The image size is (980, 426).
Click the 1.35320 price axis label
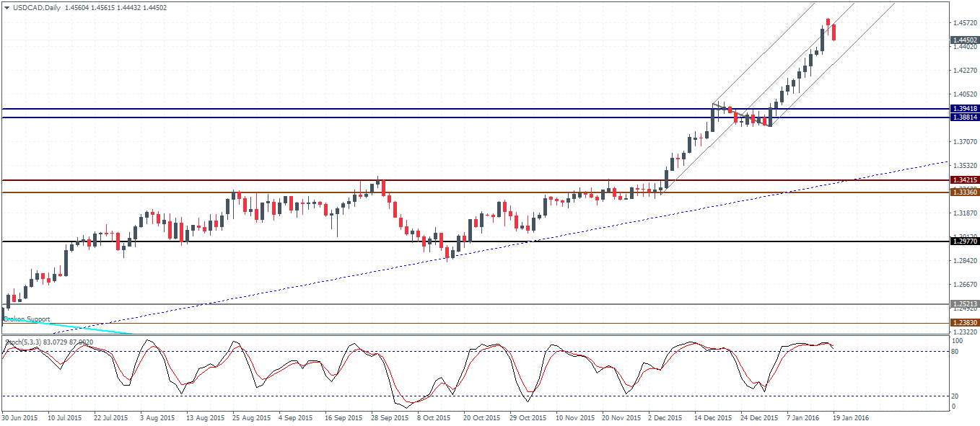click(965, 165)
